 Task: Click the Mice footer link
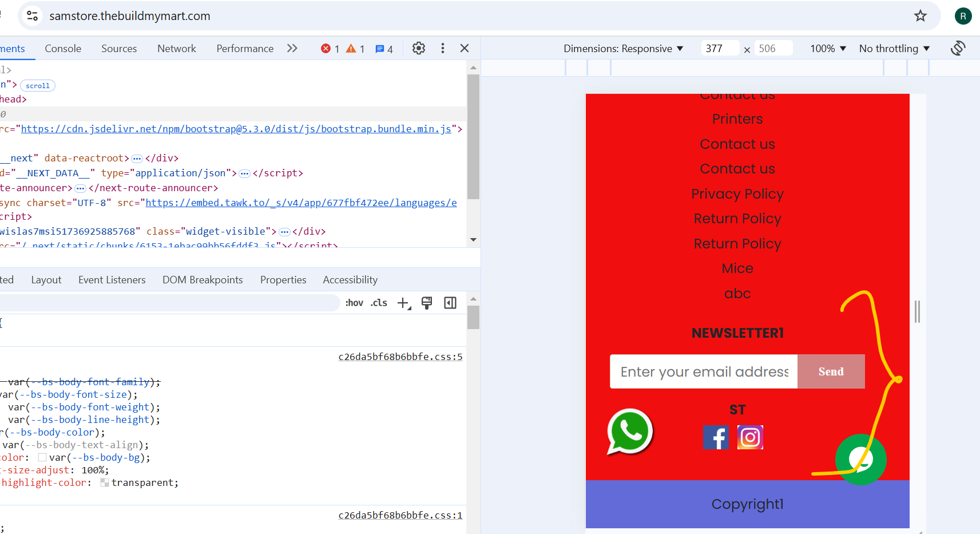coord(737,268)
